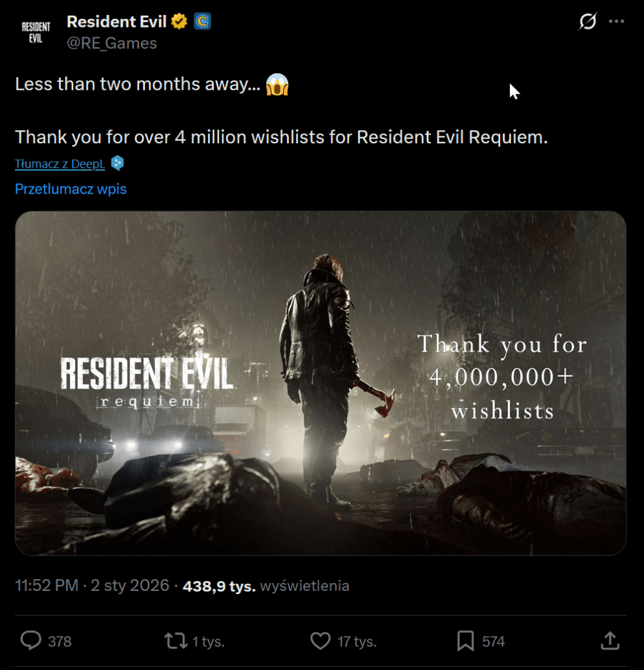
Task: Click the DeepL logo icon
Action: coord(118,163)
